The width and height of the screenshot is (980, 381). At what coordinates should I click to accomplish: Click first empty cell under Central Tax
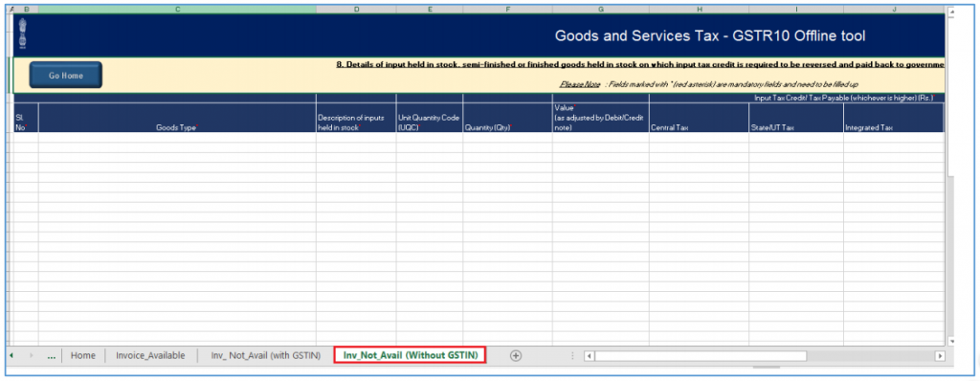coord(699,137)
